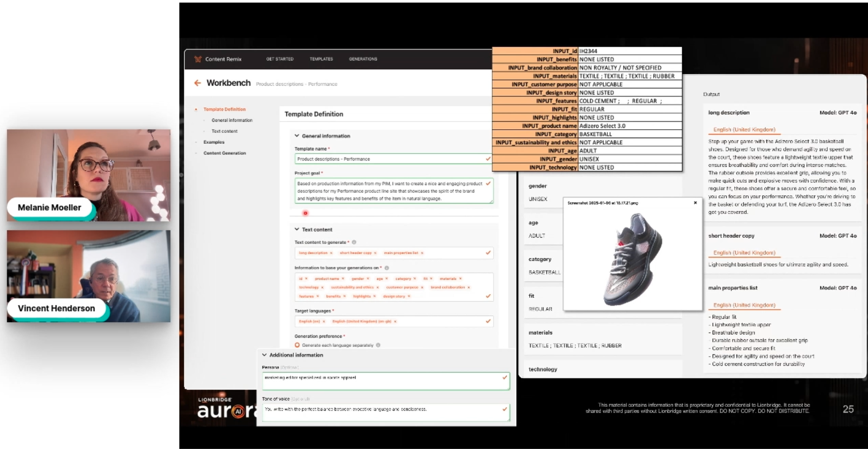Screen dimensions: 868x449
Task: Remove the 'design story' tag
Action: click(409, 296)
